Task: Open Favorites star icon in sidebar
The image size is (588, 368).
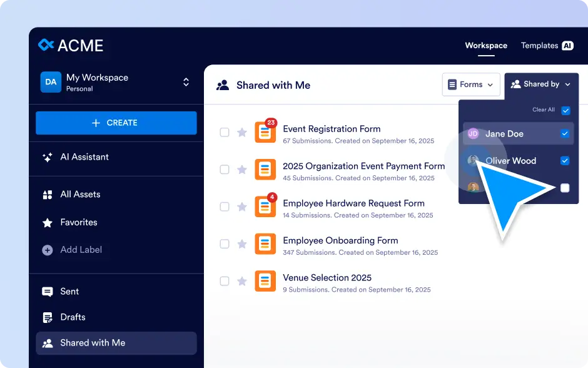Action: pyautogui.click(x=48, y=222)
